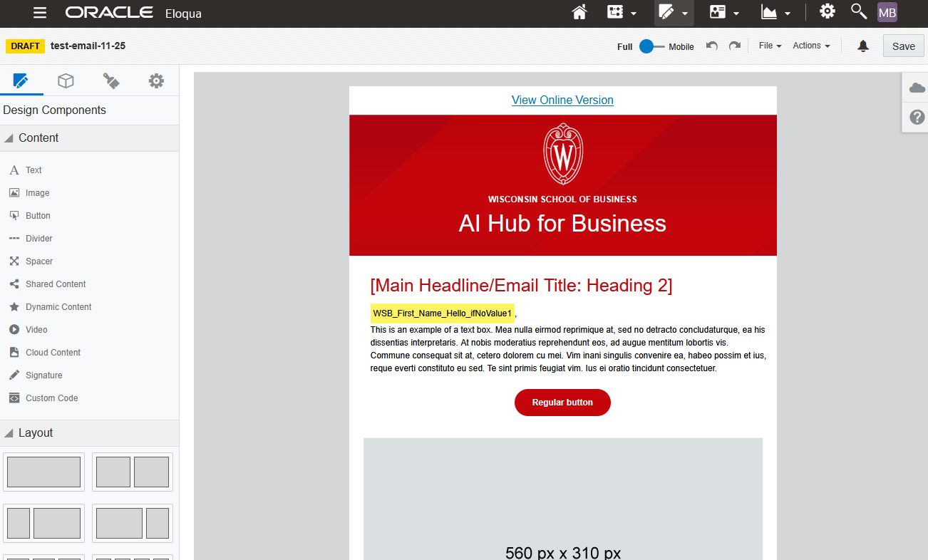This screenshot has height=560, width=928.
Task: Click the Save button
Action: click(x=903, y=46)
